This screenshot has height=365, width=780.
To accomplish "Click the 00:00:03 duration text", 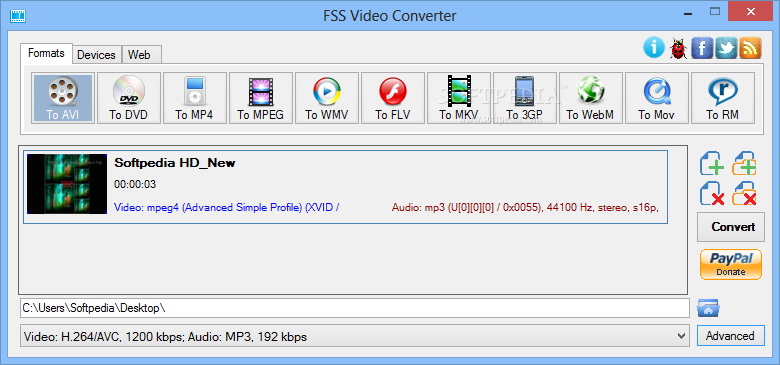I will (135, 184).
